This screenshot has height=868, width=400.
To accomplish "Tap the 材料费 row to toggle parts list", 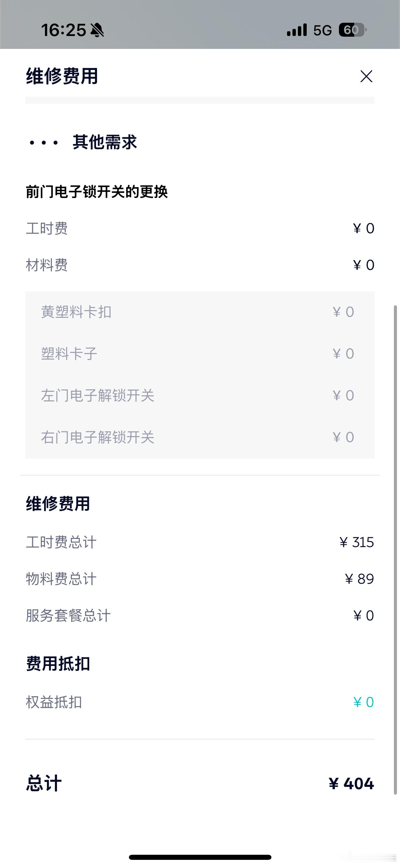I will 200,265.
